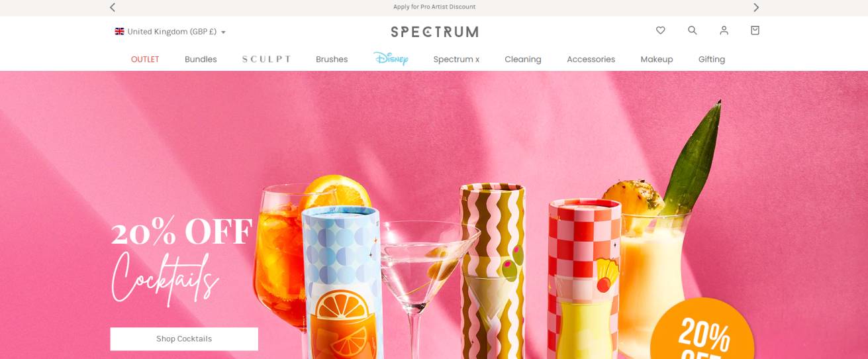Viewport: 868px width, 359px height.
Task: Open the account profile icon
Action: (x=724, y=30)
